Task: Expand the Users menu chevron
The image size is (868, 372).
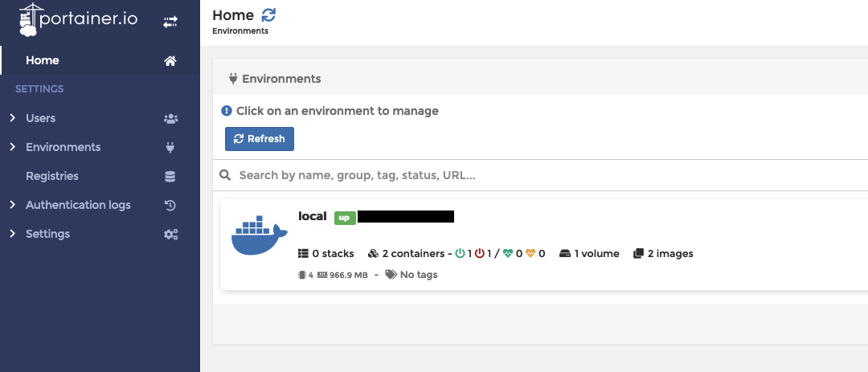Action: point(13,118)
